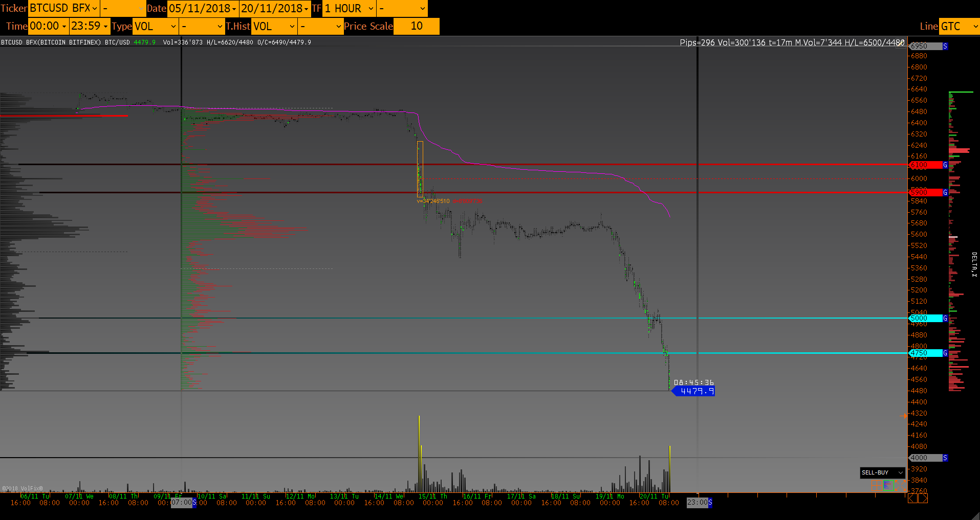Click the gray 6950 price level label

(926, 46)
